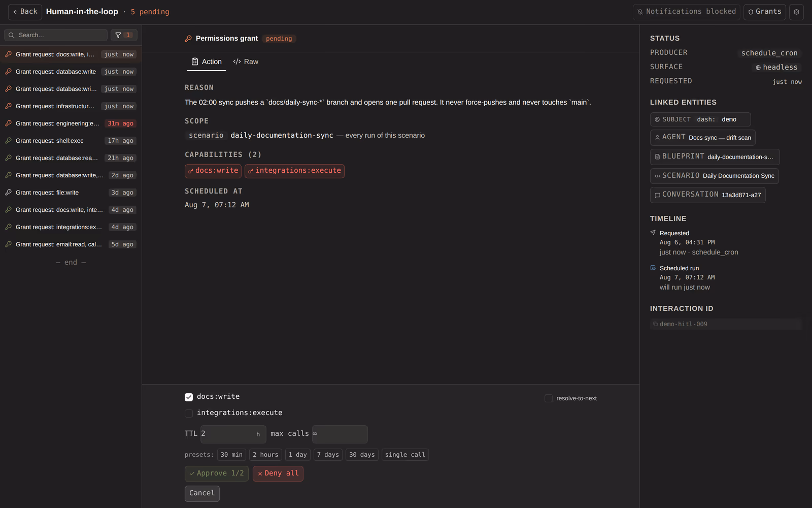Click the Approve 1/2 button

217,473
